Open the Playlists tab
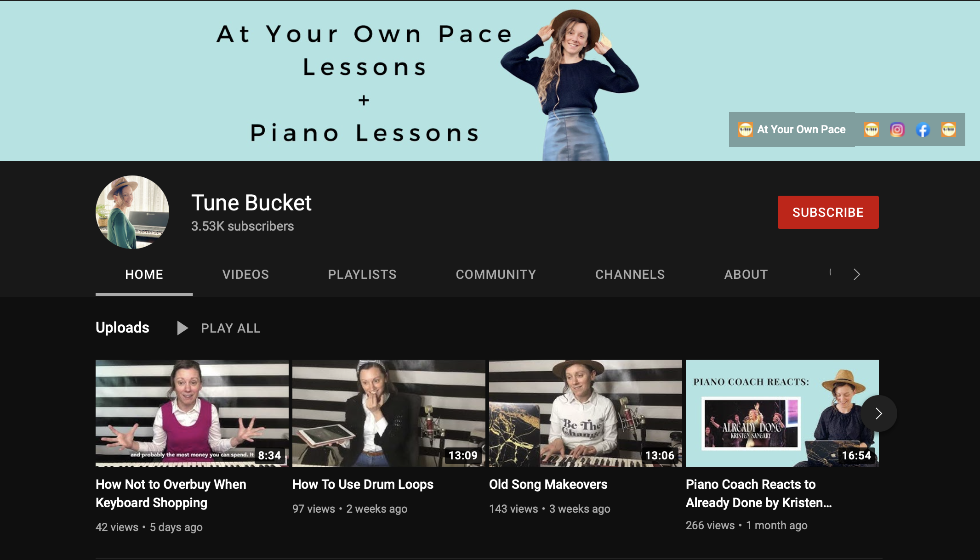The image size is (980, 560). pos(362,274)
